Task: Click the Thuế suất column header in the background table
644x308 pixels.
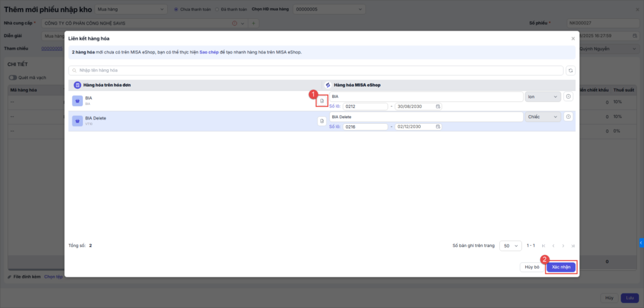Action: pos(623,90)
